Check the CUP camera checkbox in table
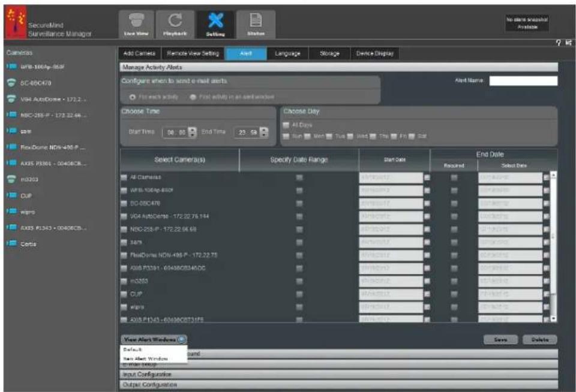The width and height of the screenshot is (576, 392). 124,294
